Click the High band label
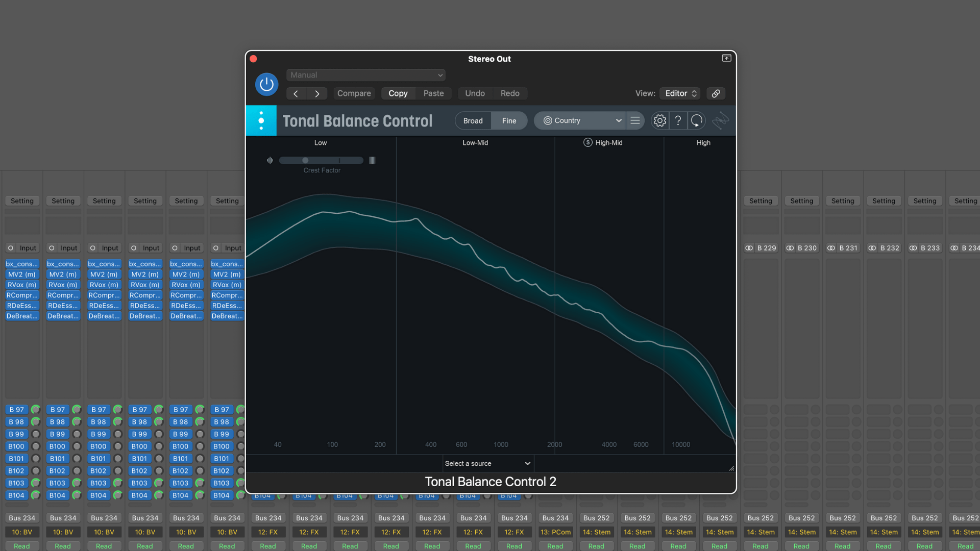This screenshot has width=980, height=551. 703,143
